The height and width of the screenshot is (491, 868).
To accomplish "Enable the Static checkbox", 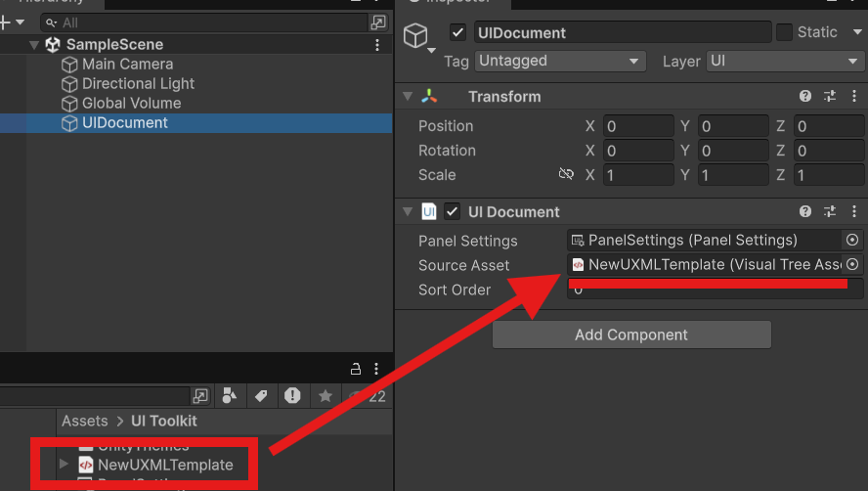I will [784, 32].
